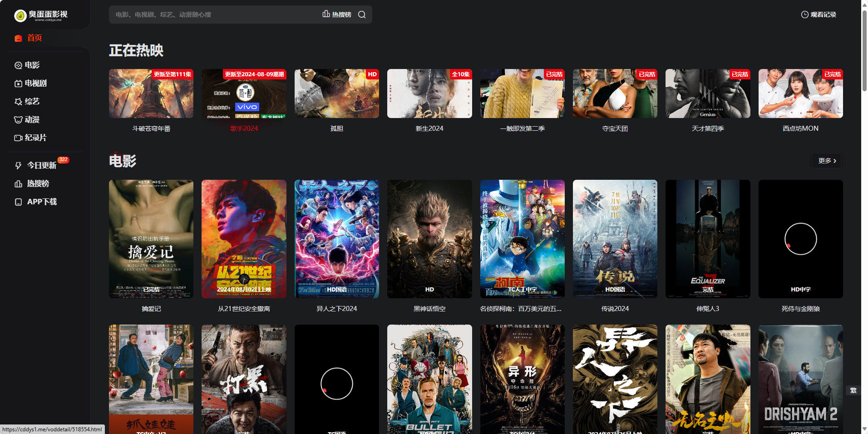The height and width of the screenshot is (434, 868).
Task: Click the 西点坊MON title text
Action: click(801, 128)
